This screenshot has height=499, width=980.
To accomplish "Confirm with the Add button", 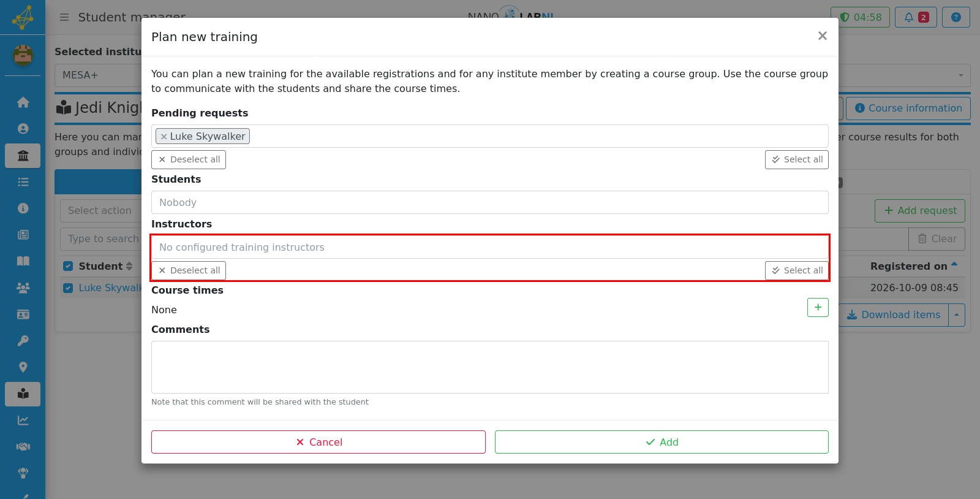I will [661, 442].
